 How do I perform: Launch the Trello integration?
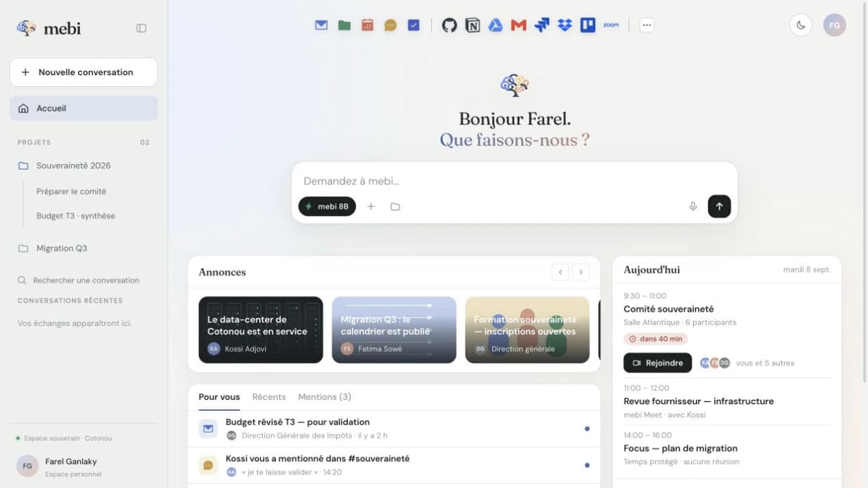[x=588, y=25]
